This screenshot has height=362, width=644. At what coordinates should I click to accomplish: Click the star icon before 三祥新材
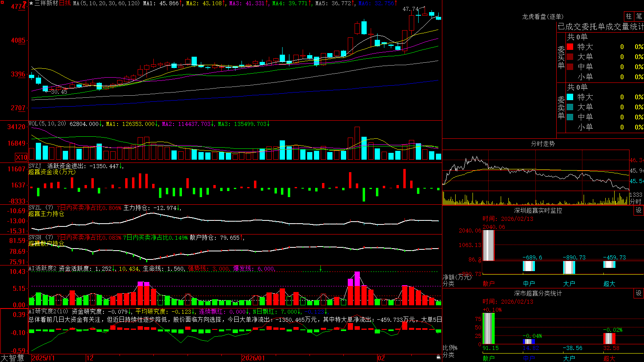(31, 3)
